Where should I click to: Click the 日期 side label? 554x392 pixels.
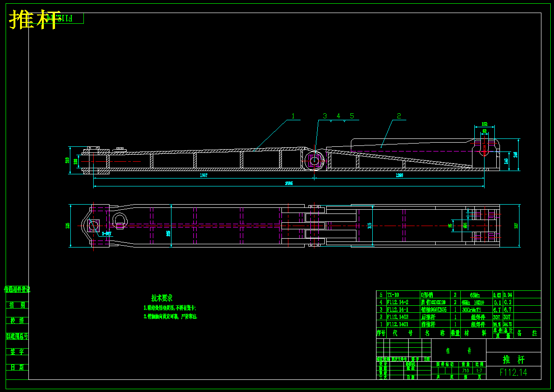pyautogui.click(x=17, y=367)
